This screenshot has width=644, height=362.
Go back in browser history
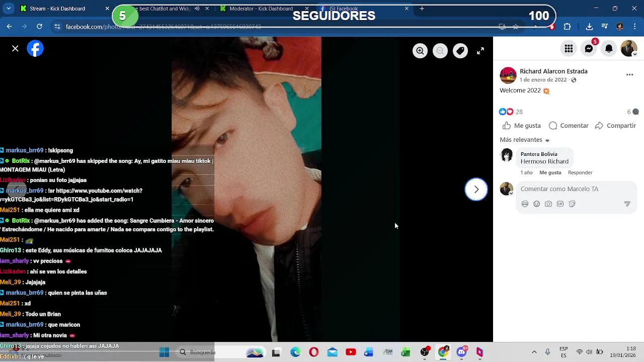(x=9, y=27)
